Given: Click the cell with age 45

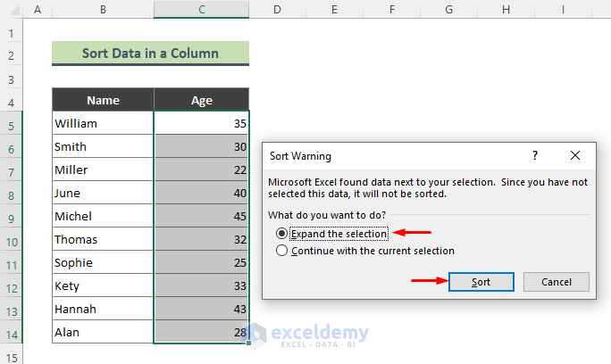Looking at the screenshot, I should (202, 216).
